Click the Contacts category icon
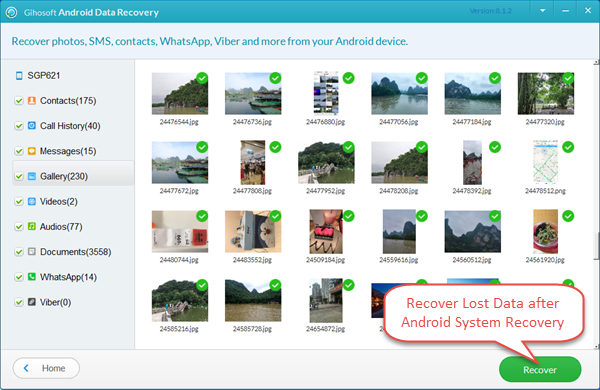The width and height of the screenshot is (600, 390). coord(32,101)
